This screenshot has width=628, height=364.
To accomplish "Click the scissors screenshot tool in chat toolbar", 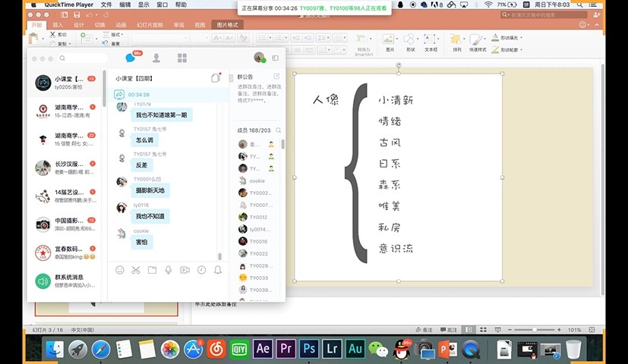I will coord(136,270).
